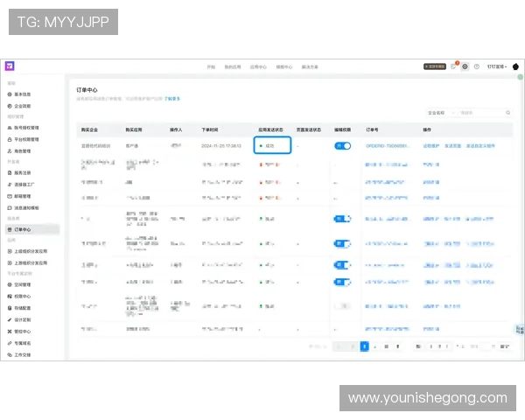Click the help question-mark icon
The height and width of the screenshot is (420, 525).
477,66
